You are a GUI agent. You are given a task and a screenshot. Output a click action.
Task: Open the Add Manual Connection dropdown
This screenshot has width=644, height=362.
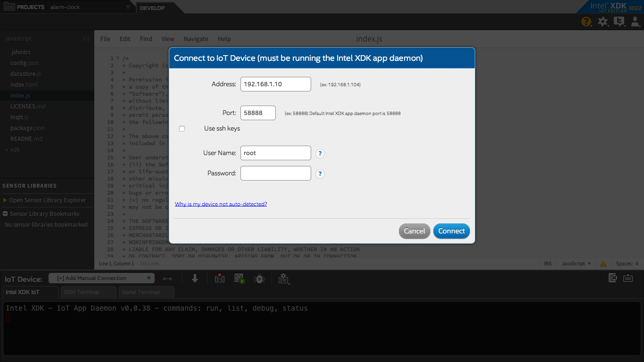[x=102, y=278]
